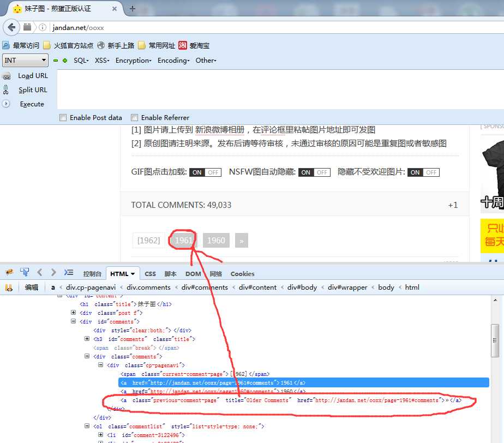
Task: Click Load URL in HackBar
Action: (33, 75)
